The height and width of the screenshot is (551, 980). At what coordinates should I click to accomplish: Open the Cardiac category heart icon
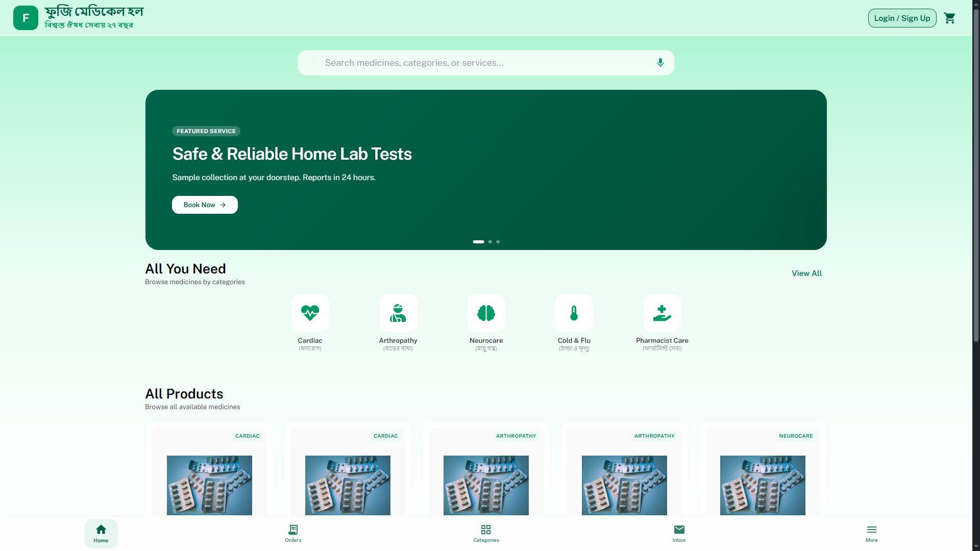[310, 313]
